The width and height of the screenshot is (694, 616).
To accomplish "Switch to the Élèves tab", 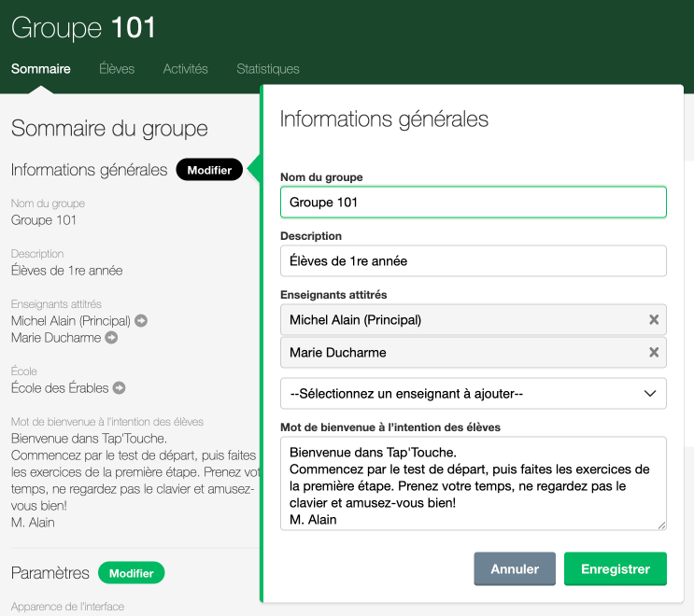I will [117, 69].
